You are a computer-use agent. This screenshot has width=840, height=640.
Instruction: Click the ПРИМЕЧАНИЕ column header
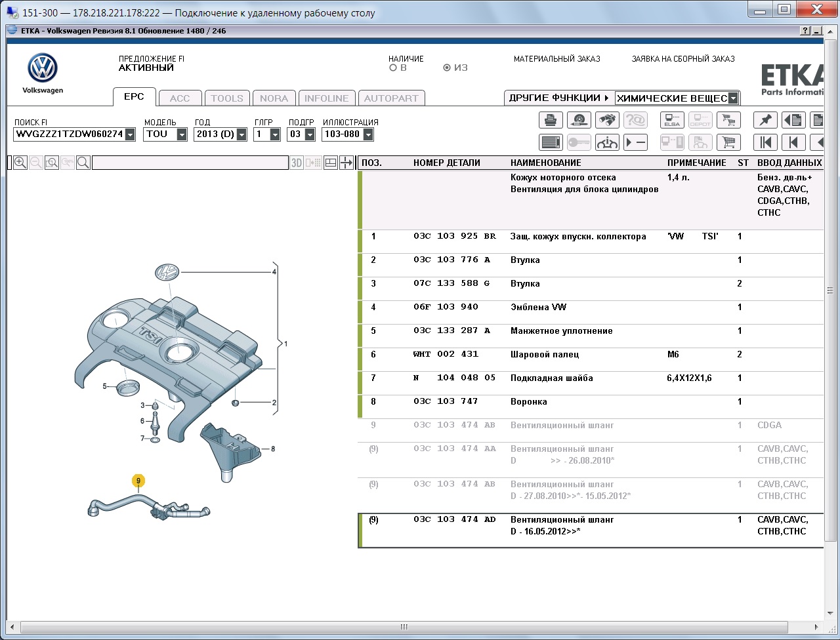click(697, 163)
